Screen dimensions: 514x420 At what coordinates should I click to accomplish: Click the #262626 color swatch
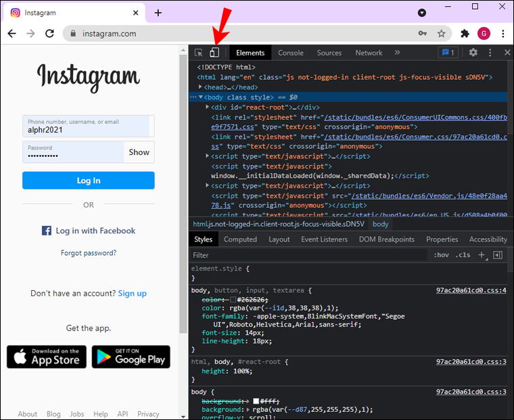click(233, 300)
